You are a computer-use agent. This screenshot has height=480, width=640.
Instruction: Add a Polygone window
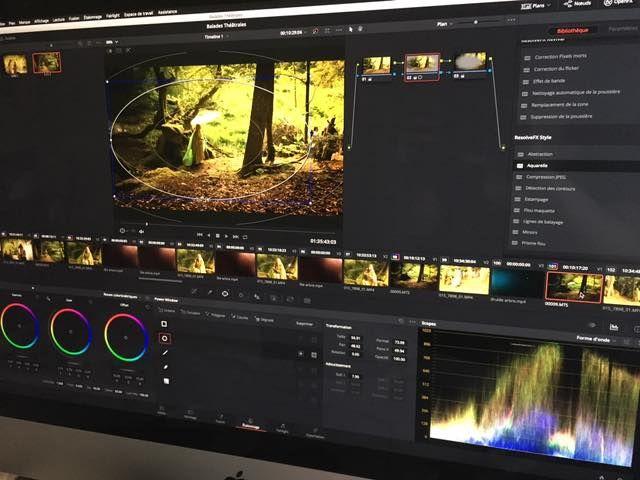click(x=216, y=315)
